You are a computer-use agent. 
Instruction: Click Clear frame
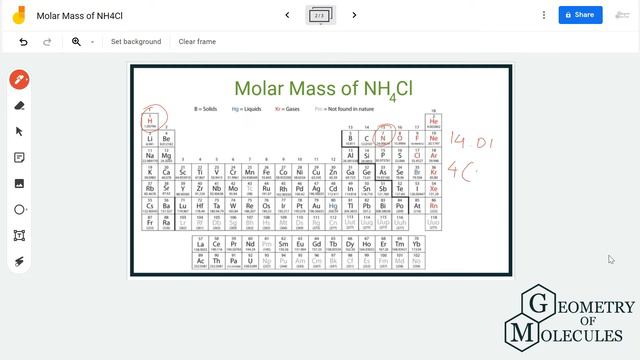tap(197, 42)
